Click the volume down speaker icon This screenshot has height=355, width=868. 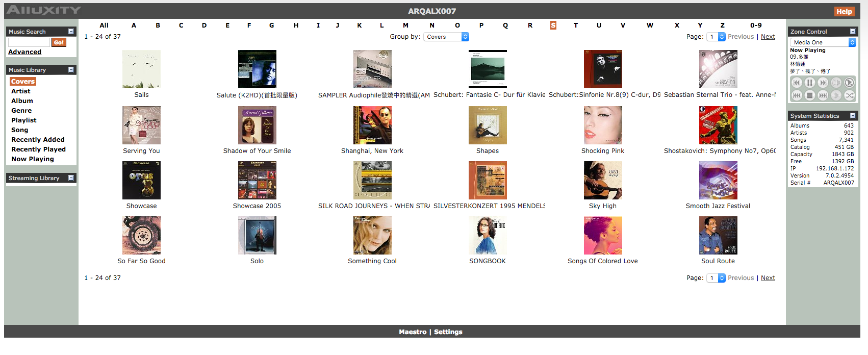(836, 95)
